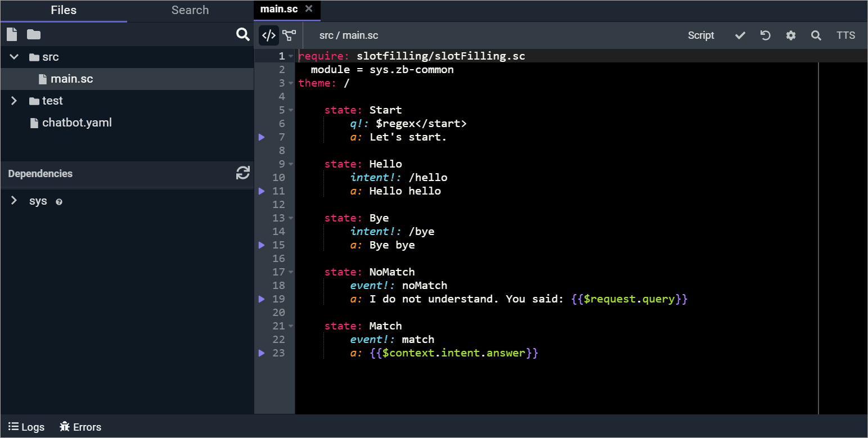Collapse the src folder in the file tree

tap(14, 57)
